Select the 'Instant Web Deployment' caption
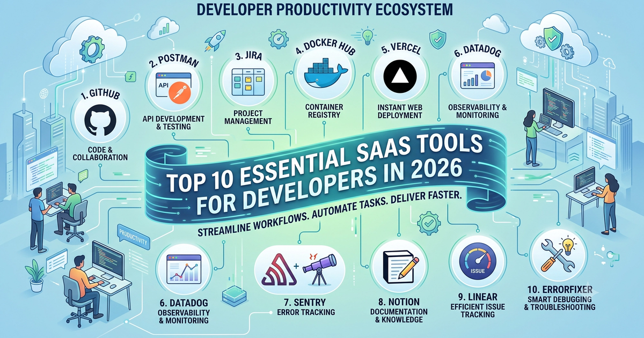The image size is (644, 338). point(400,111)
